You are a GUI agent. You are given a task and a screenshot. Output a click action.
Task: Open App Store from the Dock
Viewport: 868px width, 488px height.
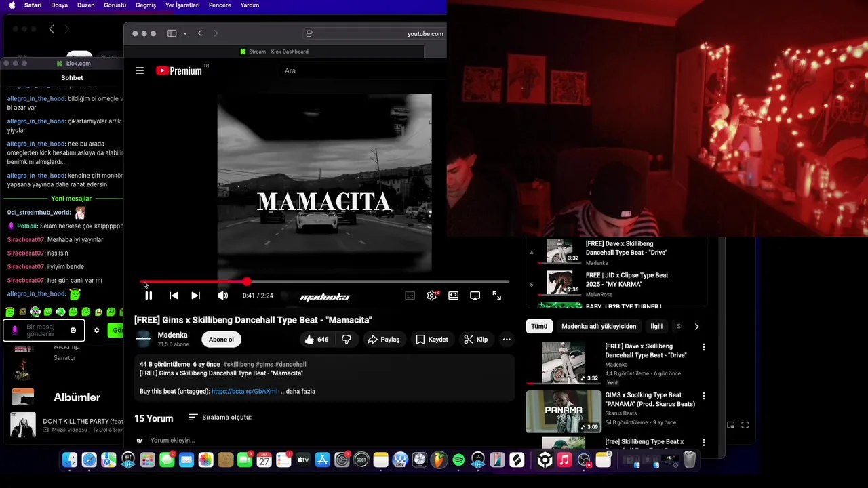323,460
